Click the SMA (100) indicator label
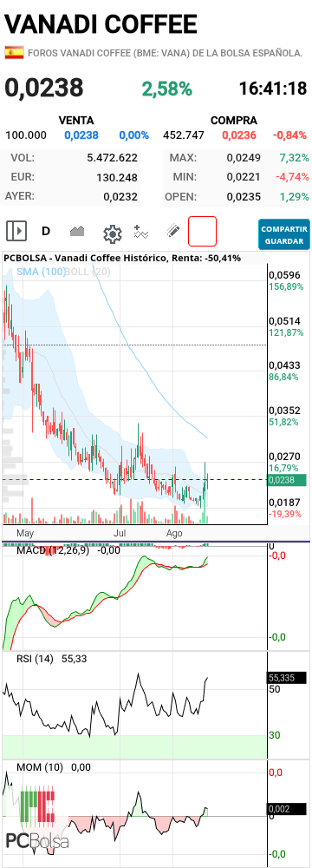 click(x=40, y=271)
